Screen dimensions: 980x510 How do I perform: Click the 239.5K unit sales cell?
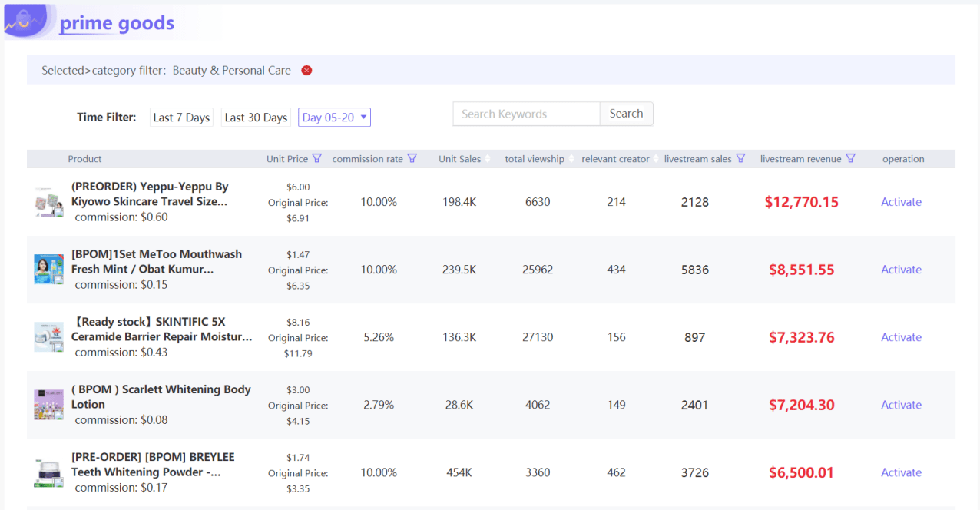click(x=459, y=270)
